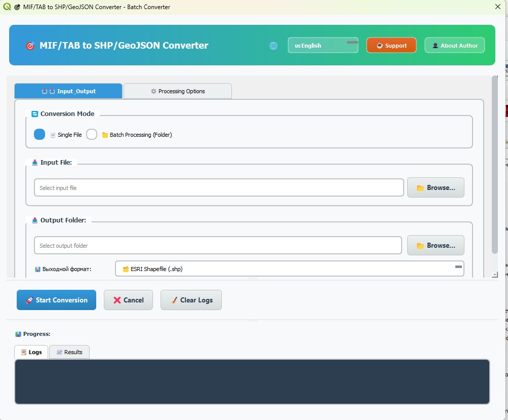Click the Output Folder section icon
Image resolution: width=508 pixels, height=420 pixels.
[35, 220]
